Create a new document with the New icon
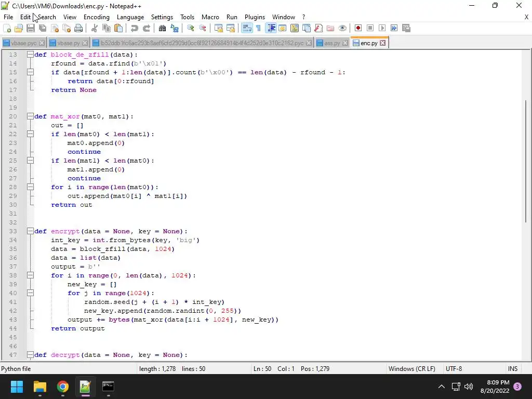 tap(7, 28)
